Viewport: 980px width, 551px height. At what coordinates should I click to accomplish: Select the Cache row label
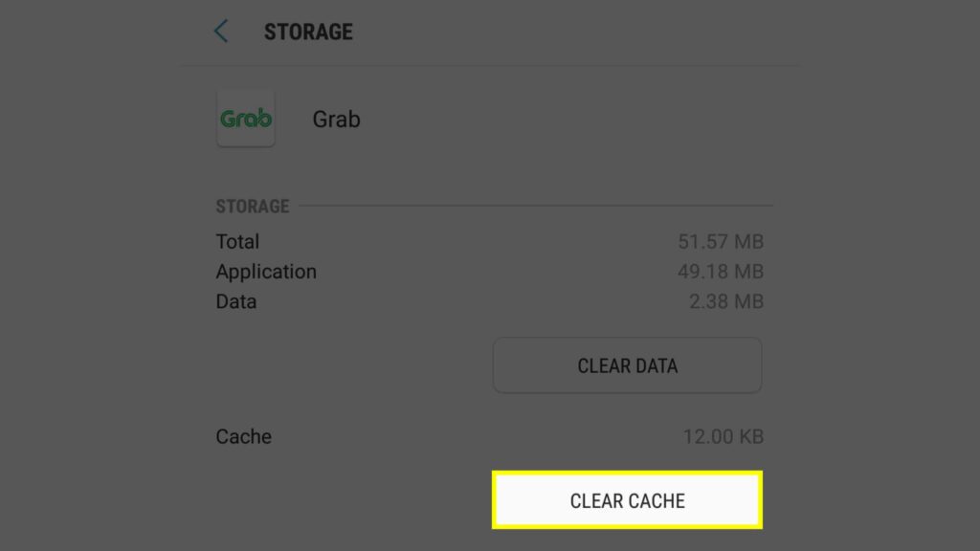(x=244, y=436)
